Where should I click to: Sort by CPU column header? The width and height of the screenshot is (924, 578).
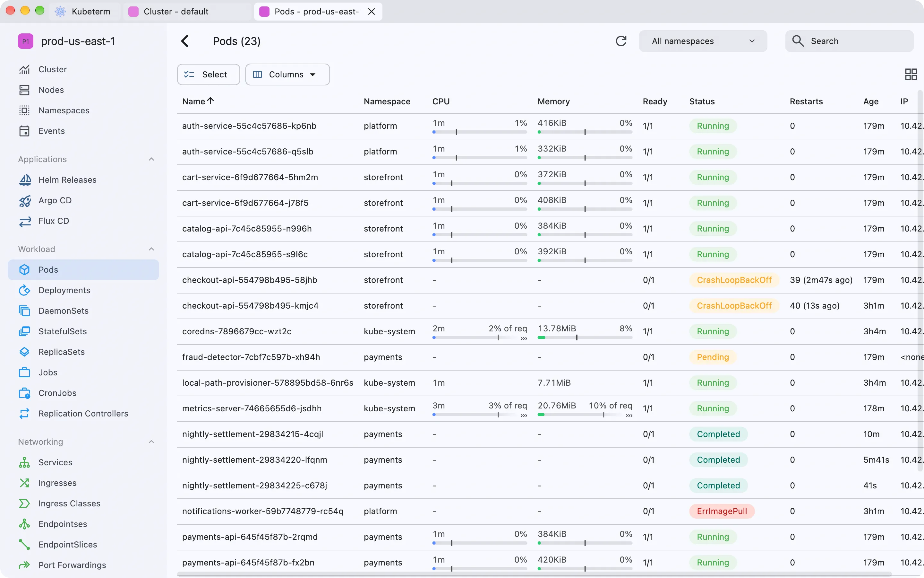[x=441, y=102]
